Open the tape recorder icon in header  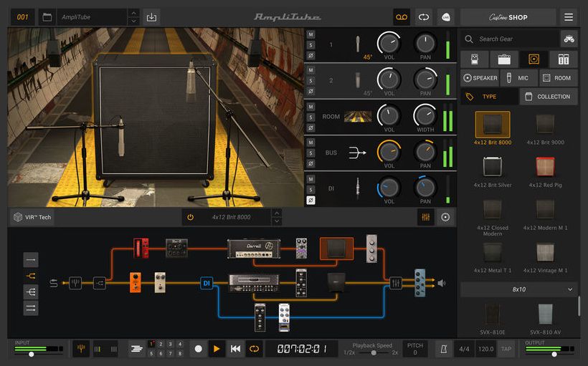pos(402,17)
